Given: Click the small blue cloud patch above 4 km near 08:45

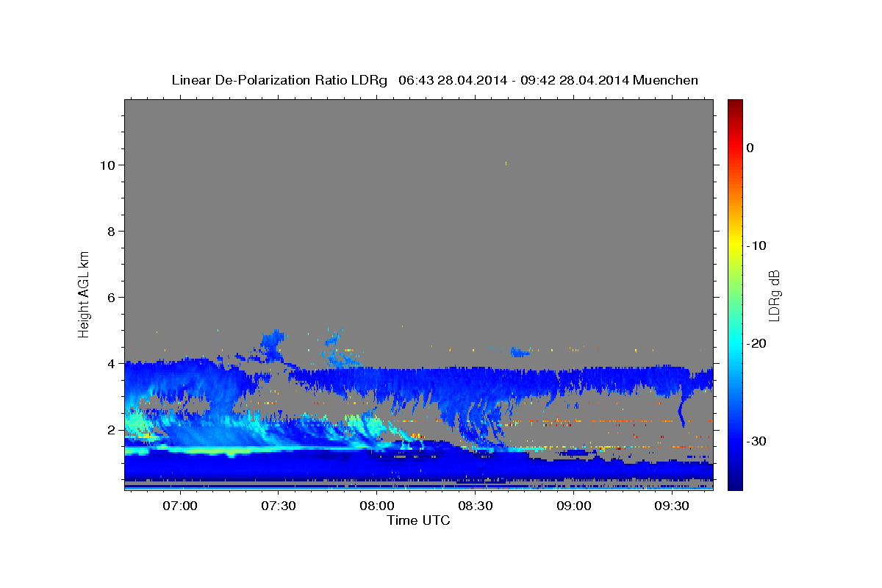Looking at the screenshot, I should 521,352.
